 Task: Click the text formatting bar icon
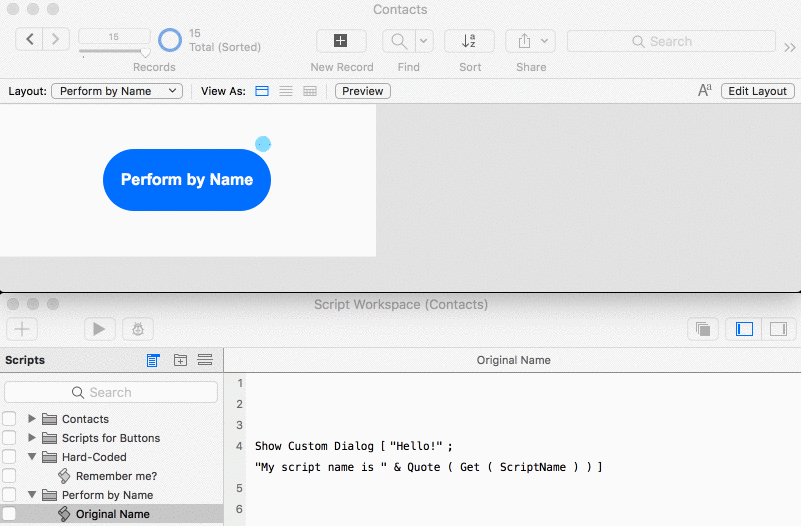coord(705,91)
